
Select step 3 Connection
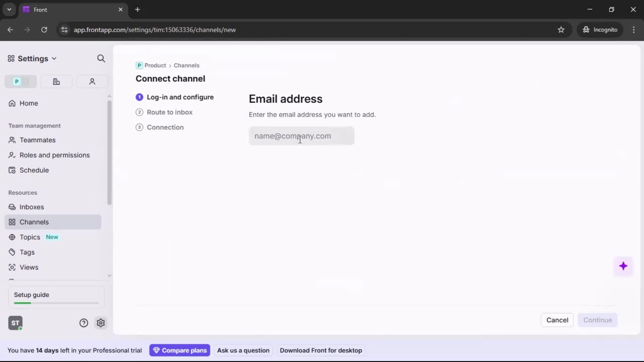[x=165, y=127]
